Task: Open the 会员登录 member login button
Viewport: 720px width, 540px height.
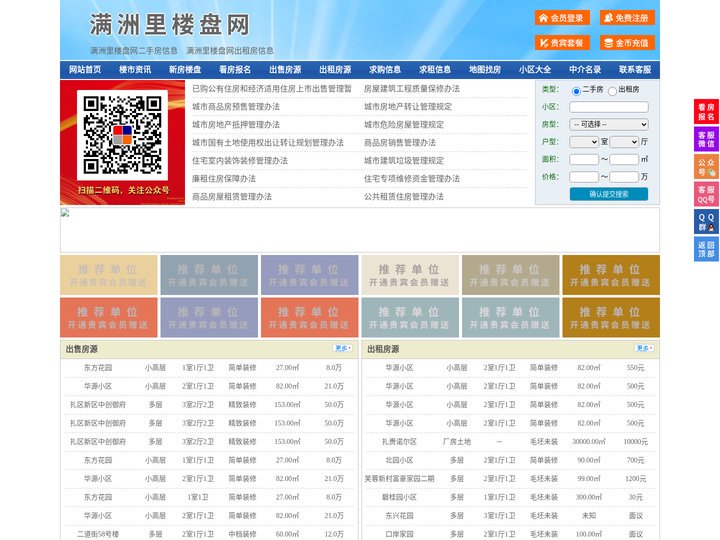Action: point(562,18)
